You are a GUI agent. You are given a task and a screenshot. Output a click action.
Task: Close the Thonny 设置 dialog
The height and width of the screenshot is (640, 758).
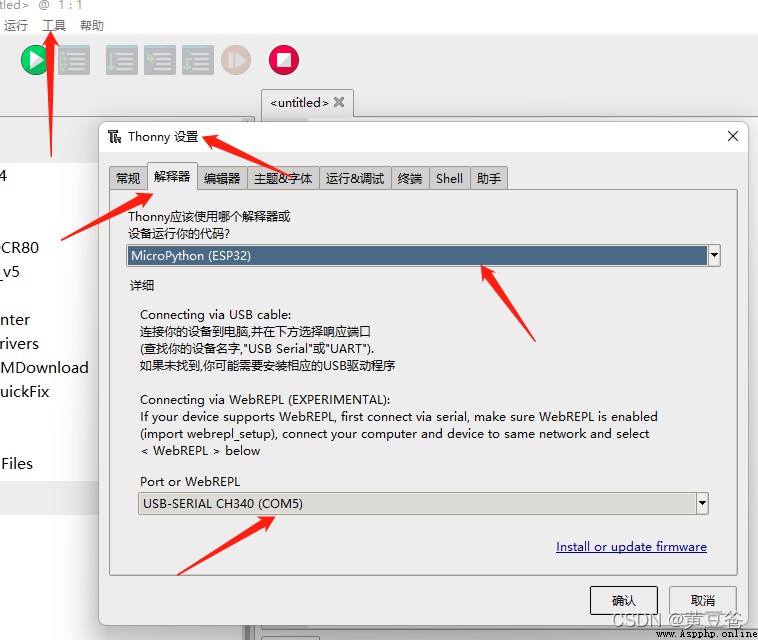(x=733, y=136)
